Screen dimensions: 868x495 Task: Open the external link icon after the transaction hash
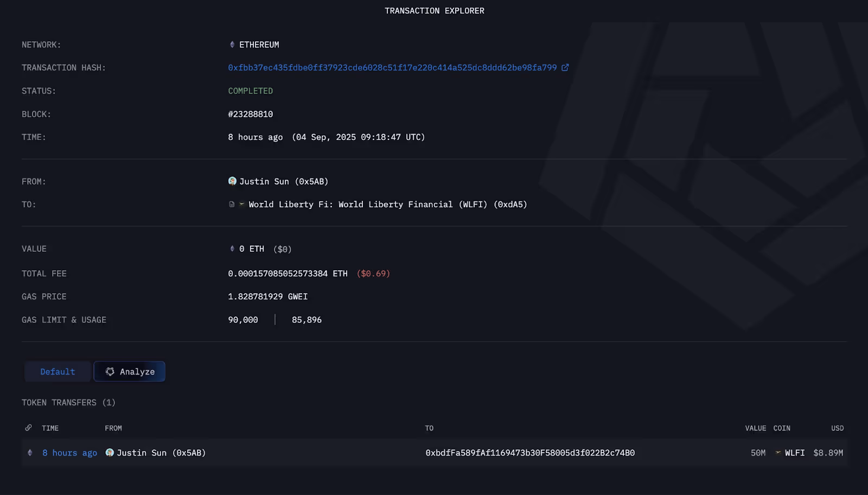(x=565, y=67)
